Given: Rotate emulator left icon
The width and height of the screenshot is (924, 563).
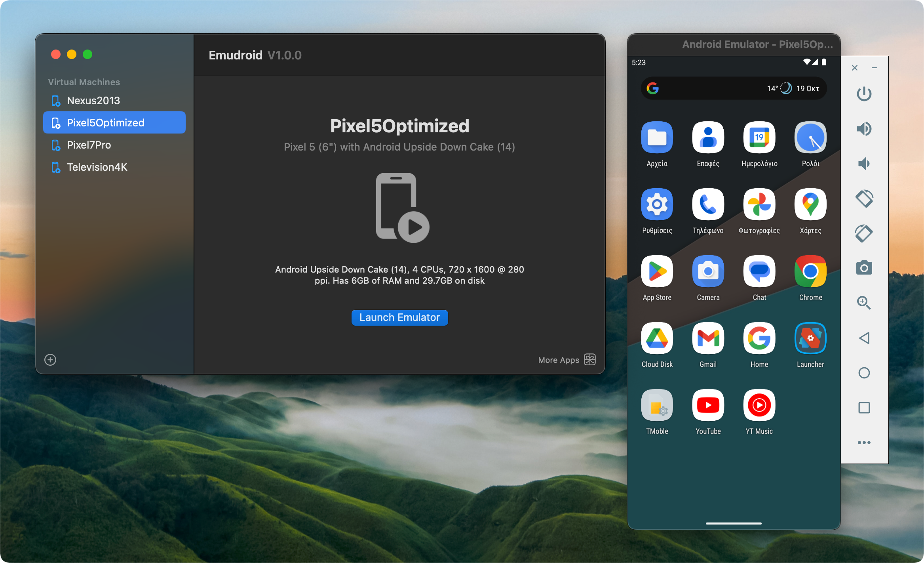Looking at the screenshot, I should tap(864, 198).
